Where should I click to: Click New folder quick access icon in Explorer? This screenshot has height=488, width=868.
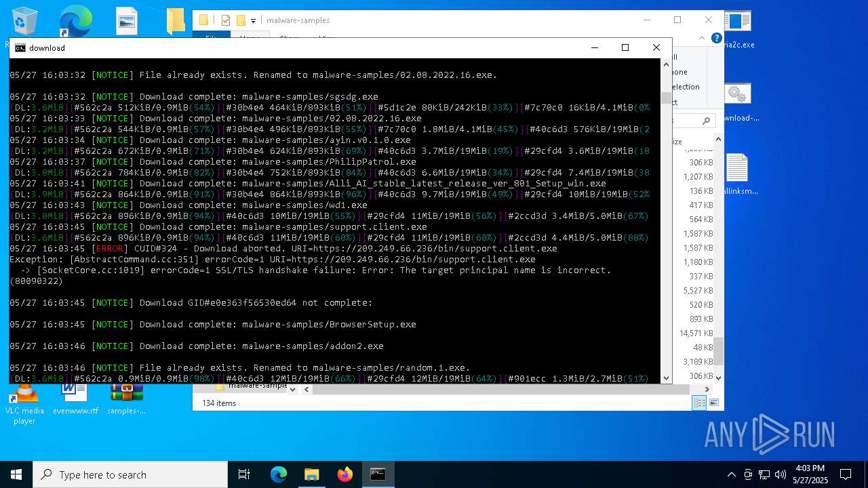coord(241,20)
